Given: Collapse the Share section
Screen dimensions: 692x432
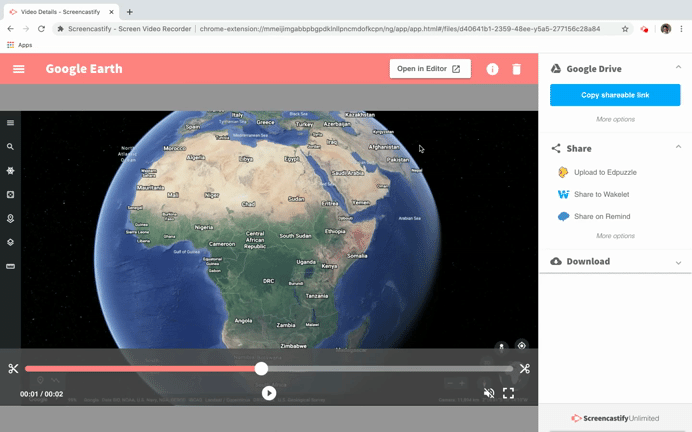Looking at the screenshot, I should (678, 147).
